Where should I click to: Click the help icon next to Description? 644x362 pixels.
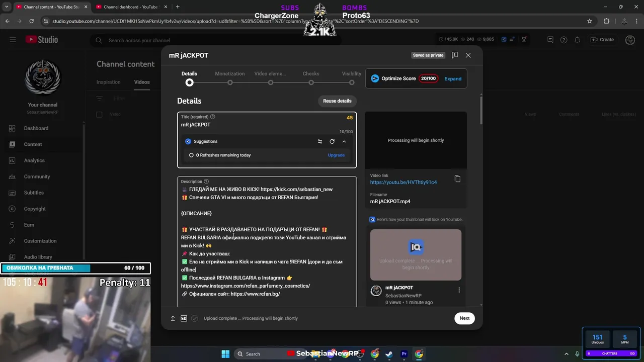206,182
